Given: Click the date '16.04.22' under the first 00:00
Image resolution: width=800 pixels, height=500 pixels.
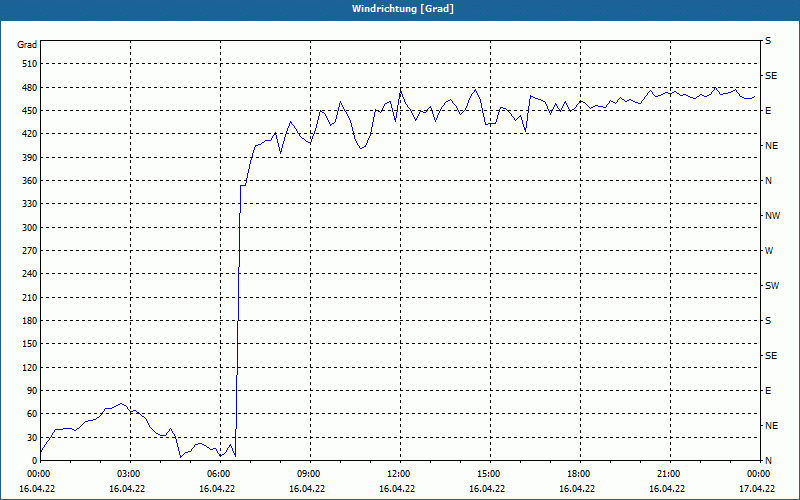Looking at the screenshot, I should click(37, 489).
